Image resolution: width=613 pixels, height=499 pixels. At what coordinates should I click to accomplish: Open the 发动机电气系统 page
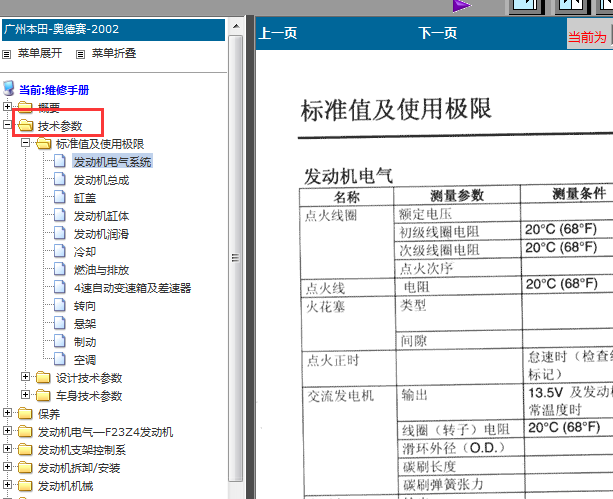point(113,162)
